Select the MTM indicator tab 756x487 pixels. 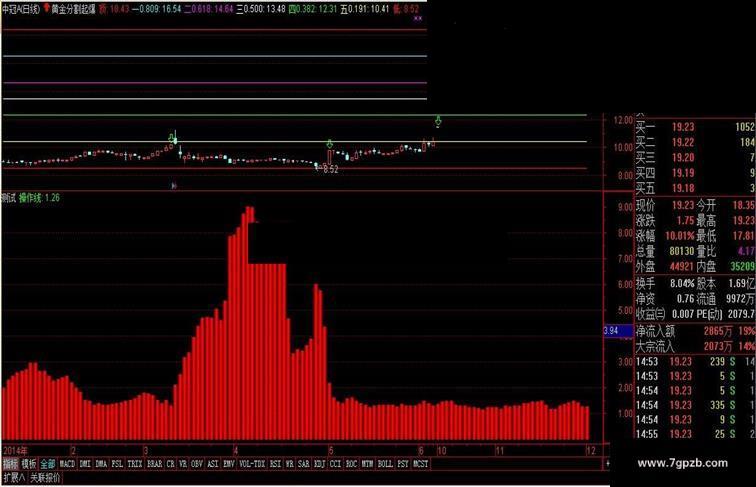(367, 464)
